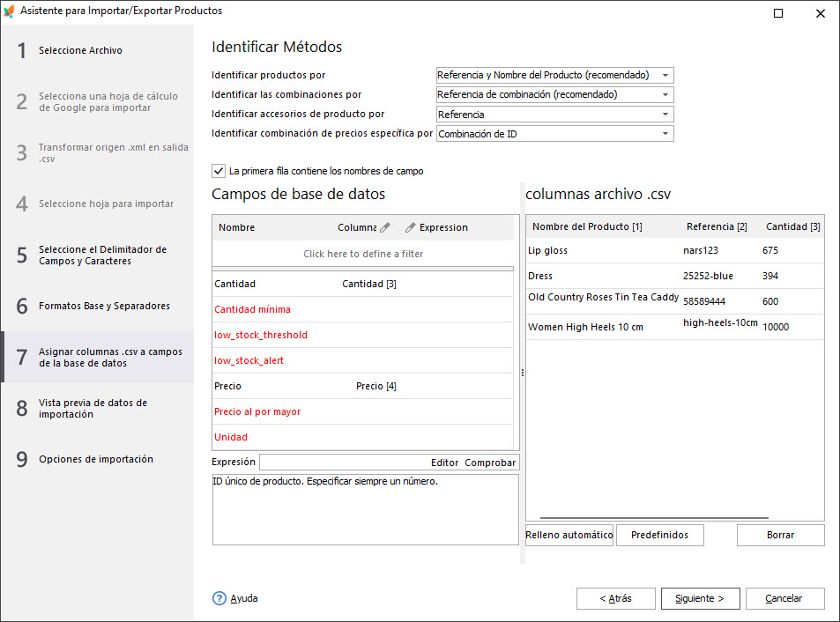The width and height of the screenshot is (840, 622).
Task: Click the Expression column header
Action: 443,227
